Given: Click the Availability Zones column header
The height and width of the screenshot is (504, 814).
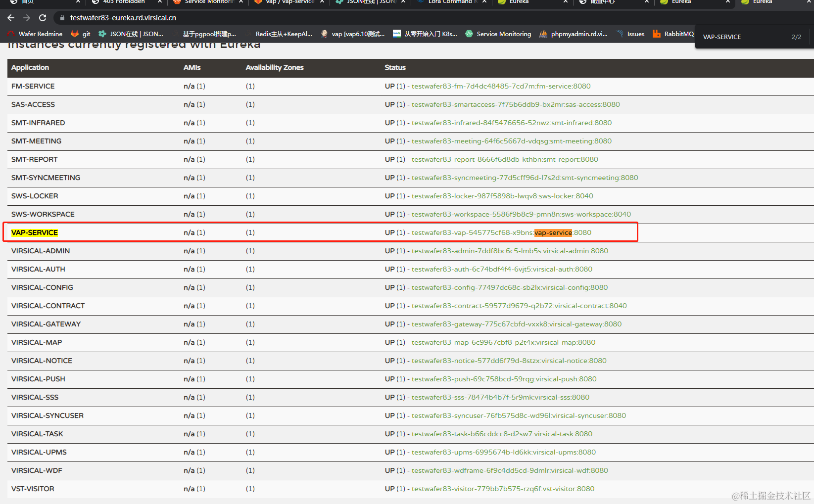Looking at the screenshot, I should point(275,67).
